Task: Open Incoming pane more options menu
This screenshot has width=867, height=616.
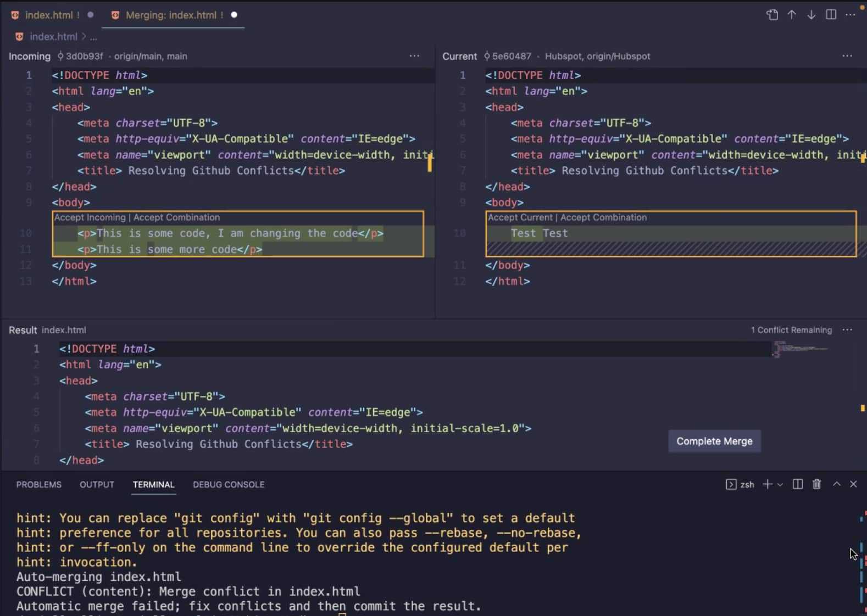Action: click(x=414, y=56)
